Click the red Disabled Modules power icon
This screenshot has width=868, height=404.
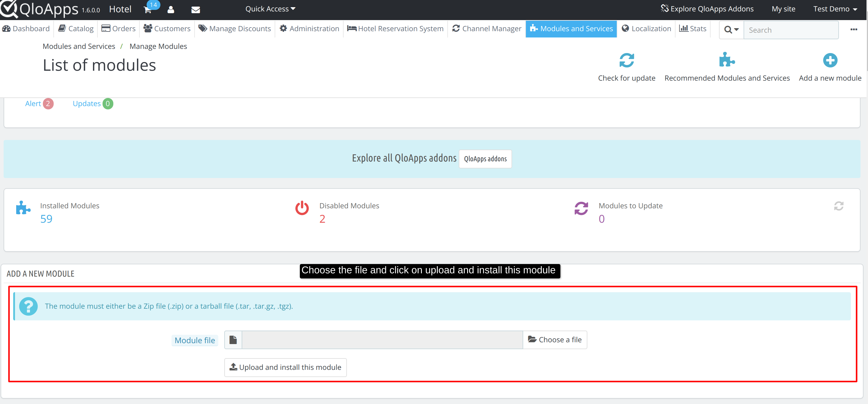point(302,208)
